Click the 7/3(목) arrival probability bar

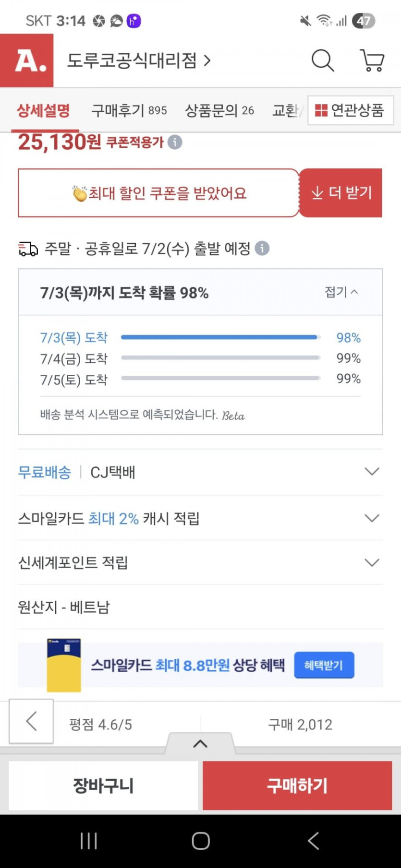point(220,337)
